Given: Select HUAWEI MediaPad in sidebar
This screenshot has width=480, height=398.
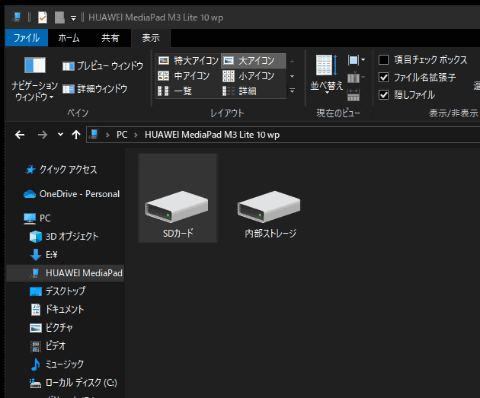Looking at the screenshot, I should (65, 273).
